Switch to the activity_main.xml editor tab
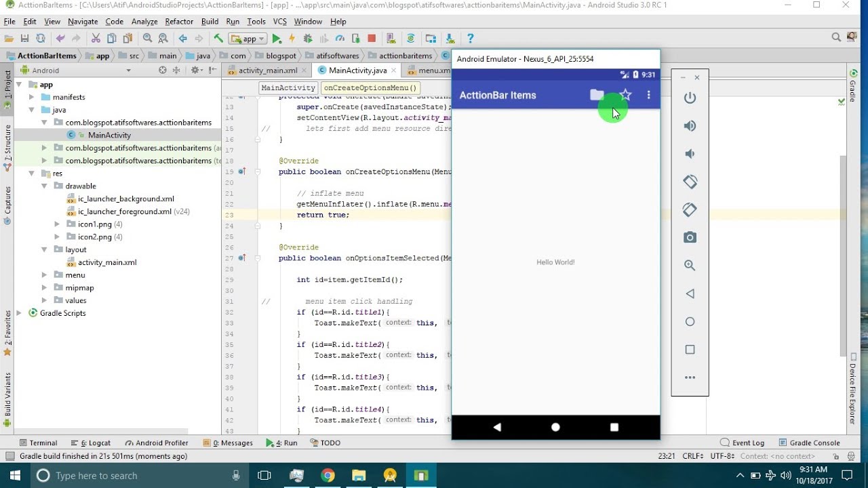868x488 pixels. [x=267, y=70]
